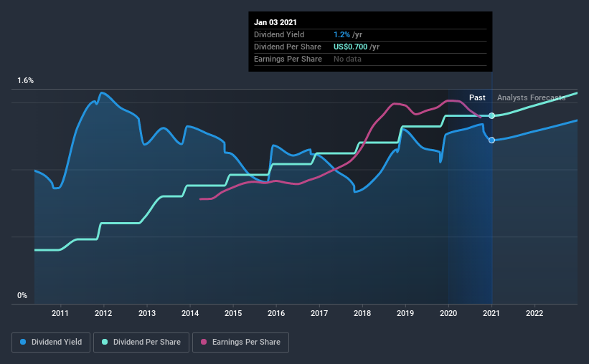
Task: Toggle the Dividend Per Share legend button
Action: [x=141, y=343]
